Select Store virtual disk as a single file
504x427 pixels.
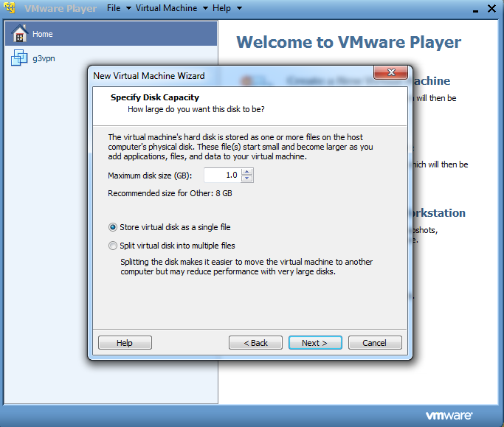[113, 227]
